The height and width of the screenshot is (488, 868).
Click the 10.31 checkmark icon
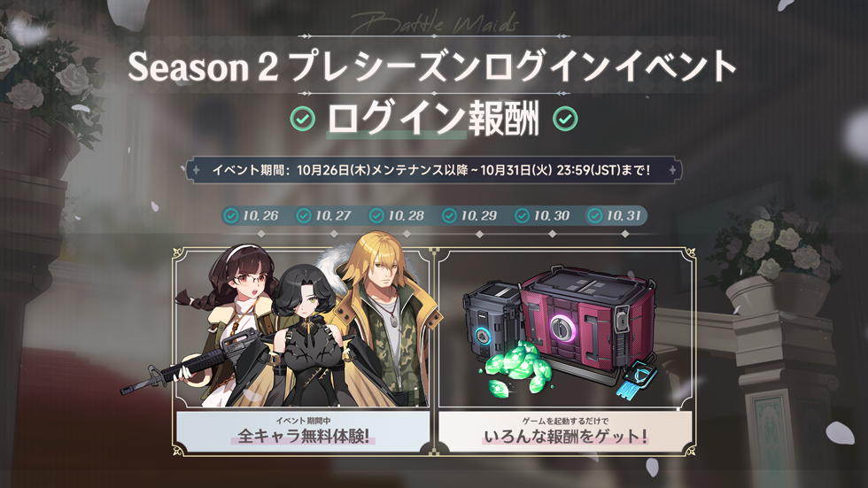[594, 215]
